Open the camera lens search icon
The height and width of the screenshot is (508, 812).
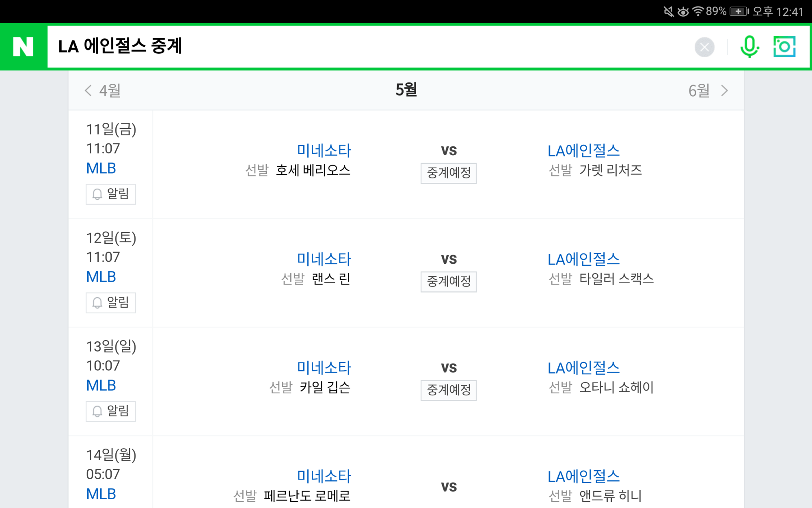(784, 47)
